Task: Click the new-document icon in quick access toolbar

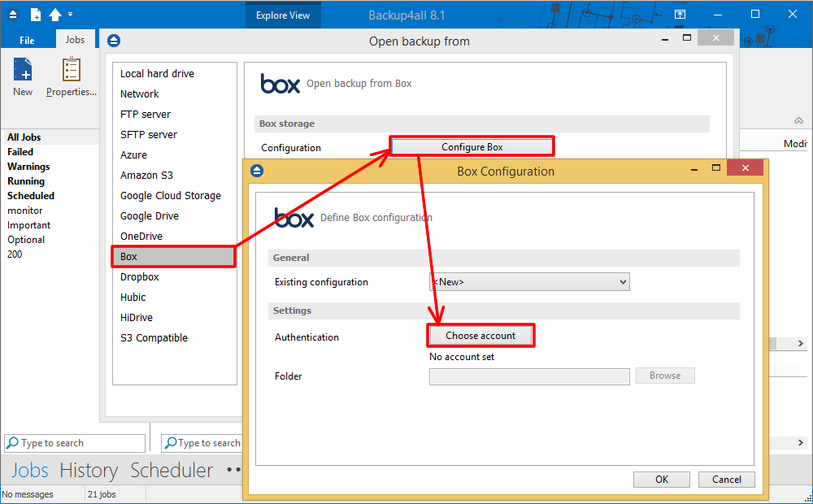Action: [x=35, y=15]
